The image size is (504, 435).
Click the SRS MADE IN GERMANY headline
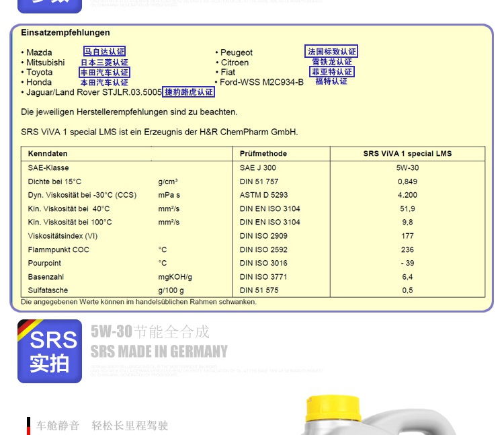(159, 351)
